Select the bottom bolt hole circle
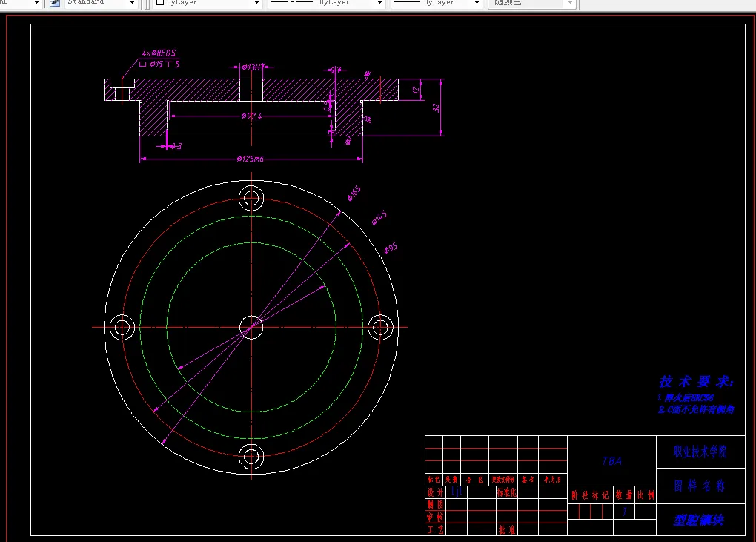Viewport: 756px width, 542px height. coord(251,457)
